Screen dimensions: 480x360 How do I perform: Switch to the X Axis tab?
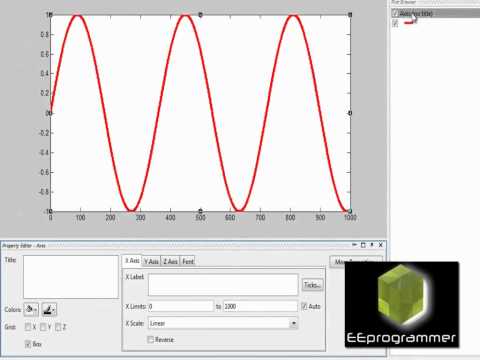click(132, 261)
